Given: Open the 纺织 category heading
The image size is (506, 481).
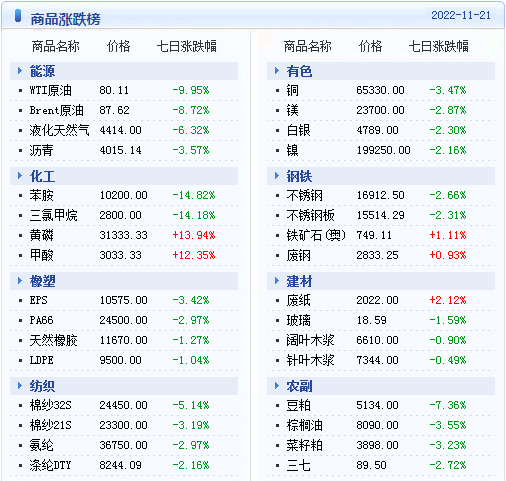Looking at the screenshot, I should point(42,386).
